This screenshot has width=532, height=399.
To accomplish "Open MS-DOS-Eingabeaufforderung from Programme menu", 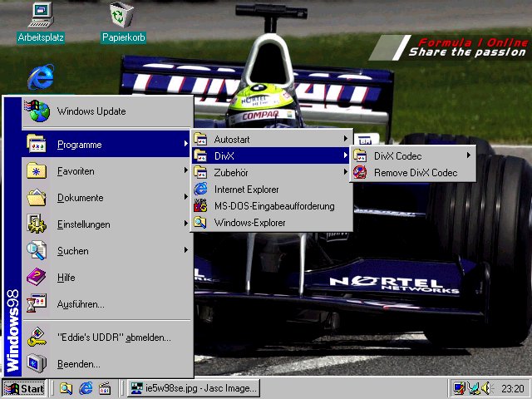I will point(273,205).
